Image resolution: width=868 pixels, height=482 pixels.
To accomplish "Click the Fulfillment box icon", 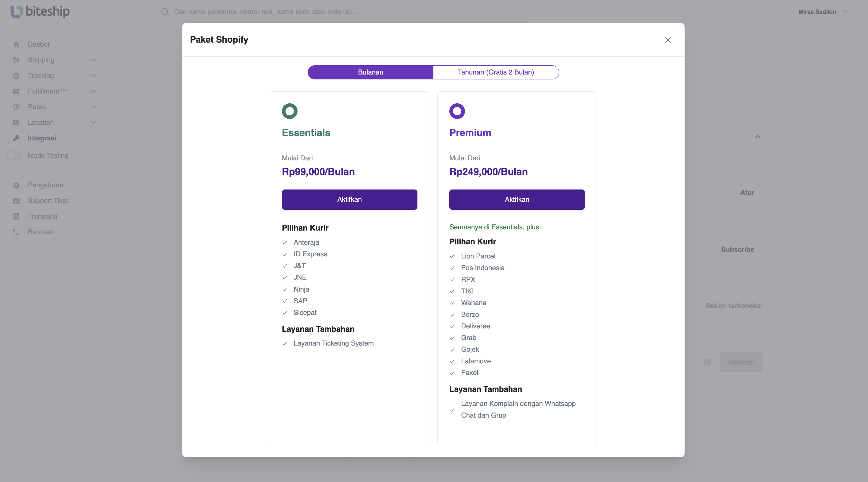I will 16,91.
